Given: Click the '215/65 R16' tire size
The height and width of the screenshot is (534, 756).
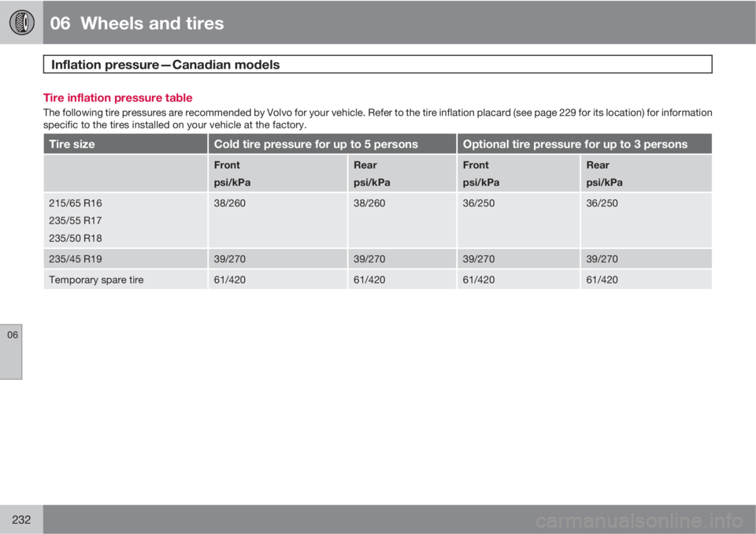Looking at the screenshot, I should [x=76, y=203].
